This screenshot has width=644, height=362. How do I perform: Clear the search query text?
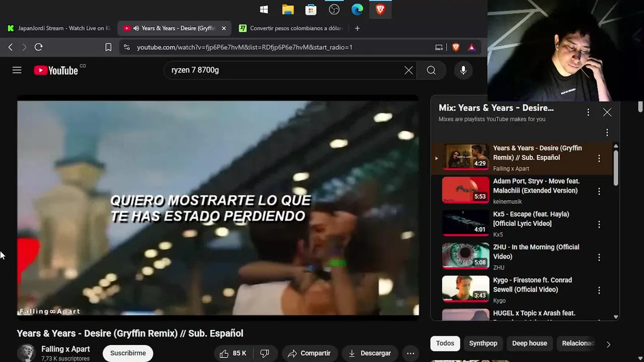click(x=409, y=70)
